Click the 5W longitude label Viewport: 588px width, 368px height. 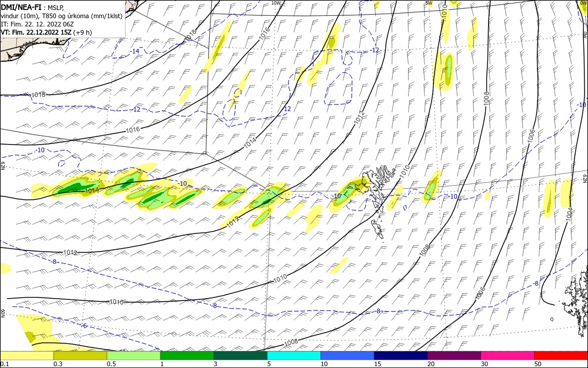(x=429, y=3)
